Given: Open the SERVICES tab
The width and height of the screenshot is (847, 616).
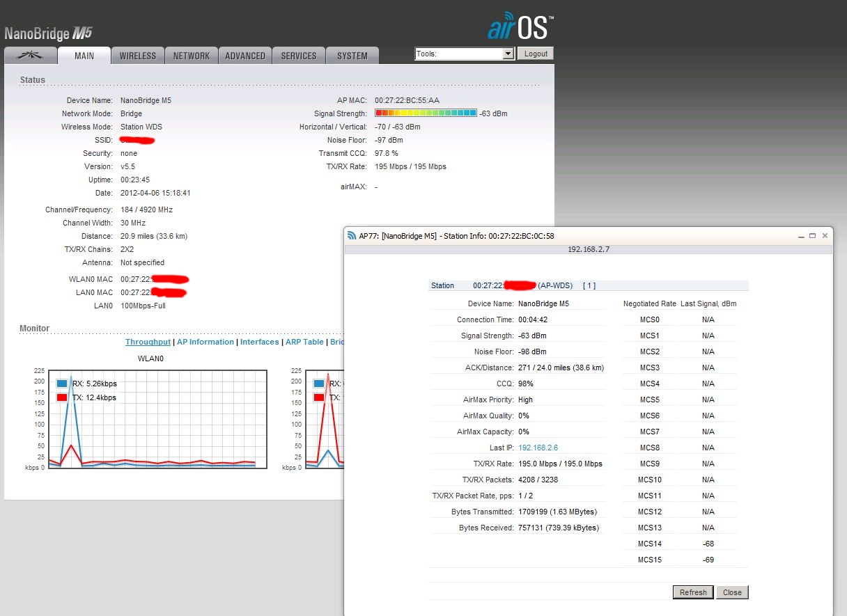Looking at the screenshot, I should [x=299, y=56].
